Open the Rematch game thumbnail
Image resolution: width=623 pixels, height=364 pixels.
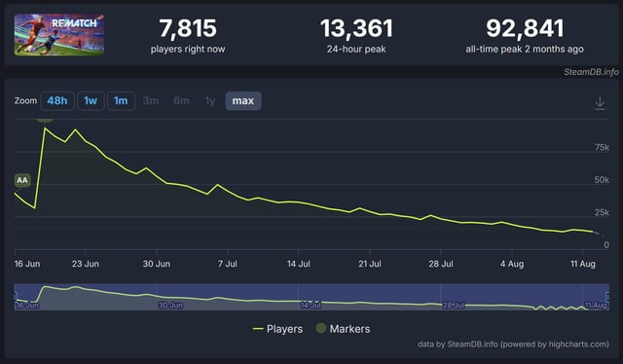point(59,35)
